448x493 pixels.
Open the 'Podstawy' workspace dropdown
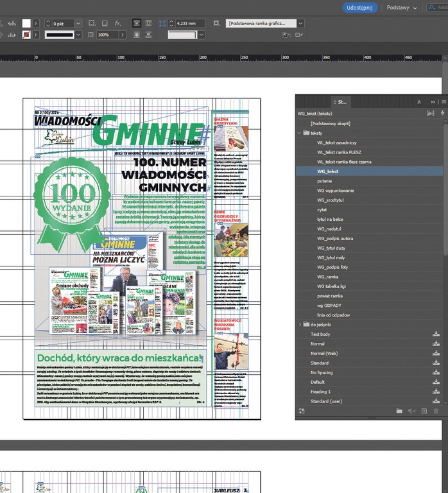tap(402, 8)
